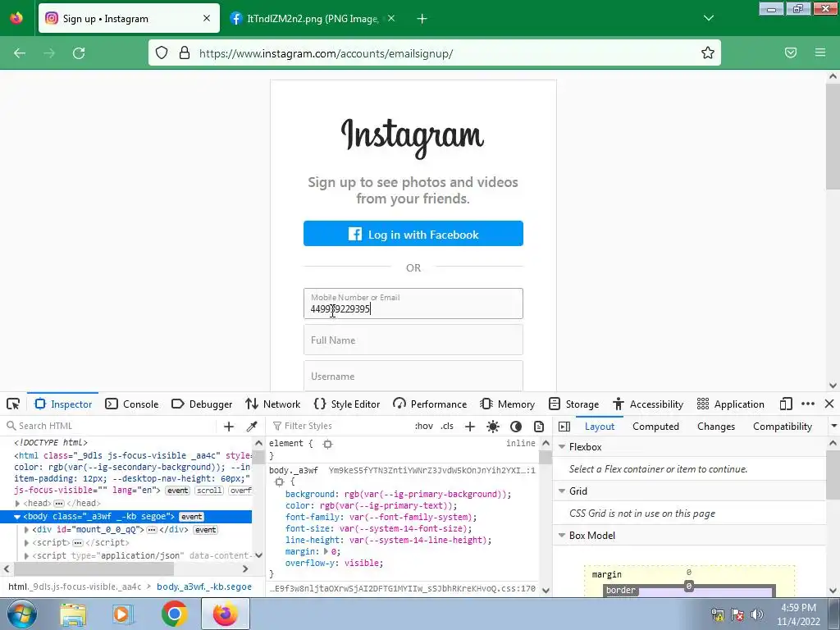Create a new node with plus icon
The height and width of the screenshot is (630, 840).
pos(229,427)
